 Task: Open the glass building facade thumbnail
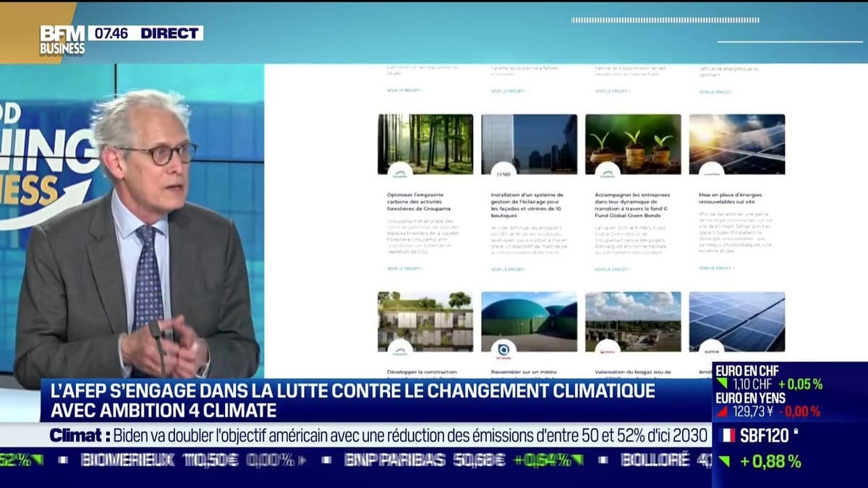click(529, 144)
